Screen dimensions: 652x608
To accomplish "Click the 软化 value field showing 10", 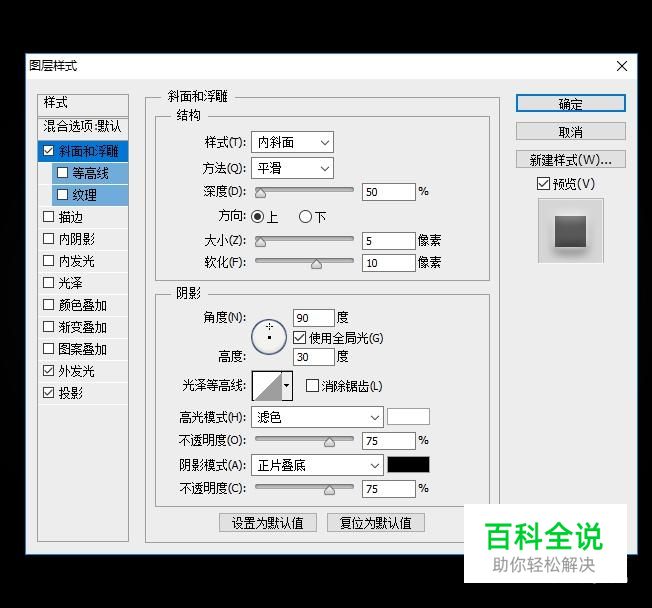I will point(389,263).
